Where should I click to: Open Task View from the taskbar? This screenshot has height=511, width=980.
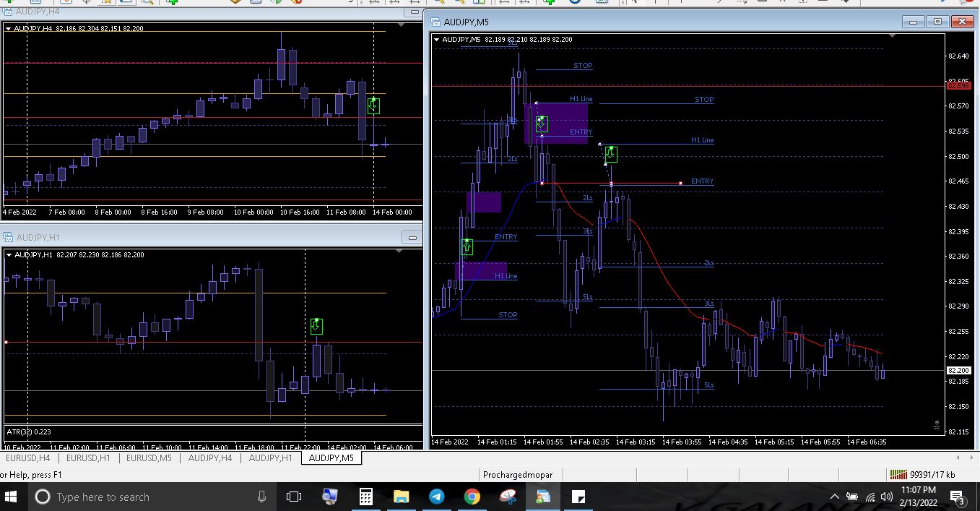294,497
